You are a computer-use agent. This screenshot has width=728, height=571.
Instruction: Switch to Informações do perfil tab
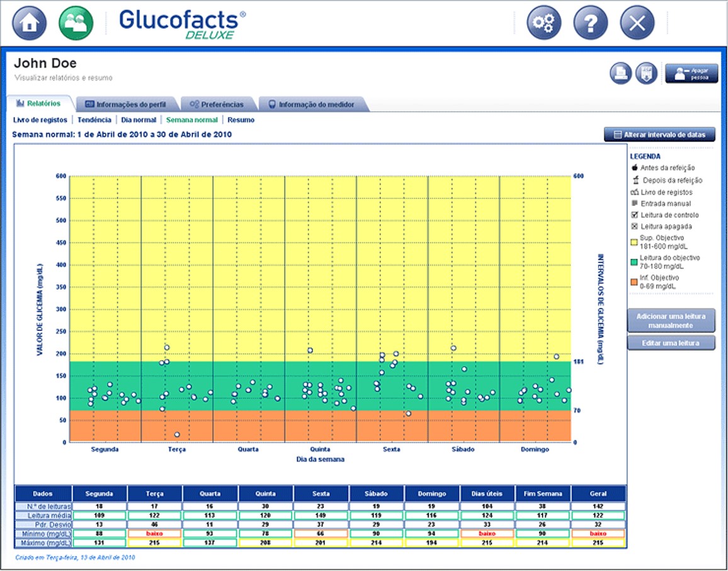pyautogui.click(x=126, y=104)
